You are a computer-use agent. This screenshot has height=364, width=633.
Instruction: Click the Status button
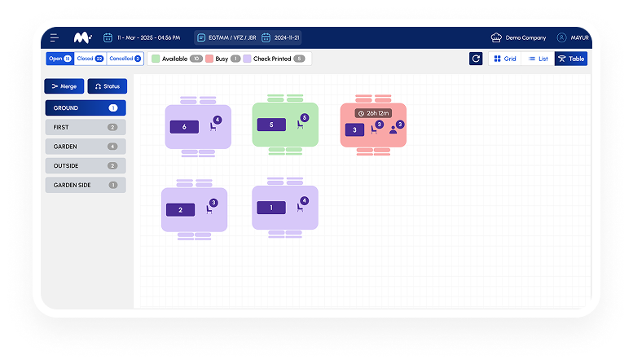(107, 86)
